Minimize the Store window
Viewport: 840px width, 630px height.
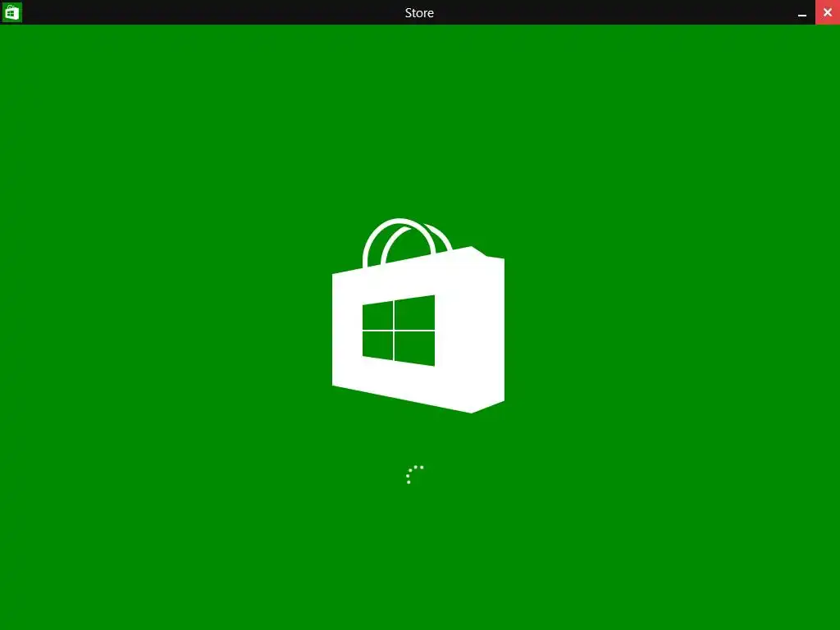[x=802, y=13]
